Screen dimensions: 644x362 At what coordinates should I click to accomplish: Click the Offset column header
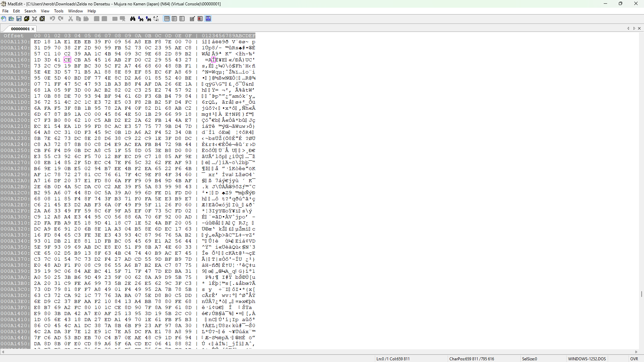(x=14, y=36)
